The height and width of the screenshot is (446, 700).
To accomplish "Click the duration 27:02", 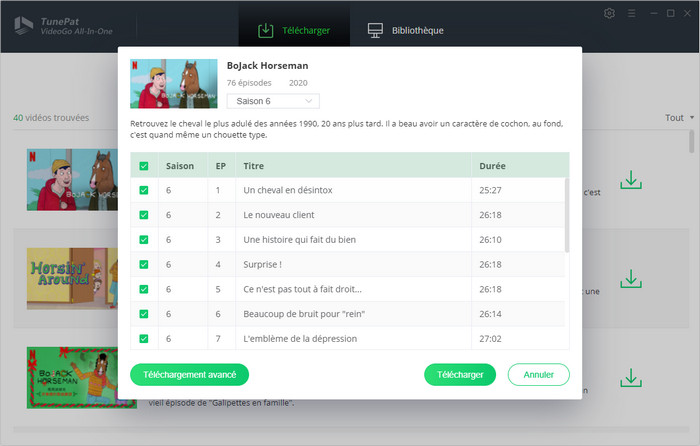I will 490,339.
